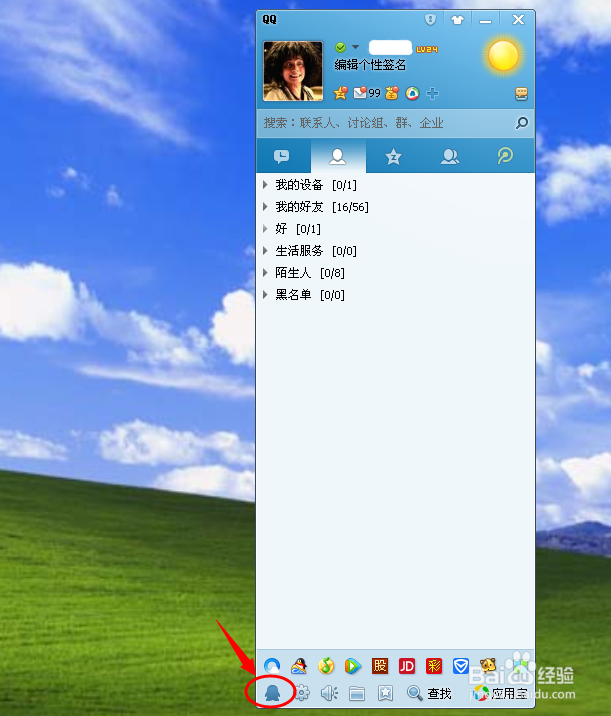This screenshot has height=716, width=611.
Task: Open the favorites bookmark star icon
Action: coord(385,693)
